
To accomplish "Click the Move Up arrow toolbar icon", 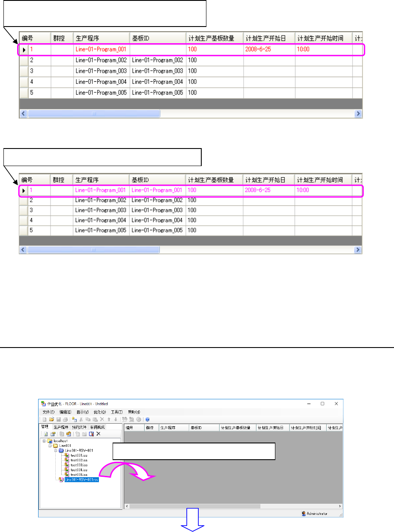I will 109,419.
